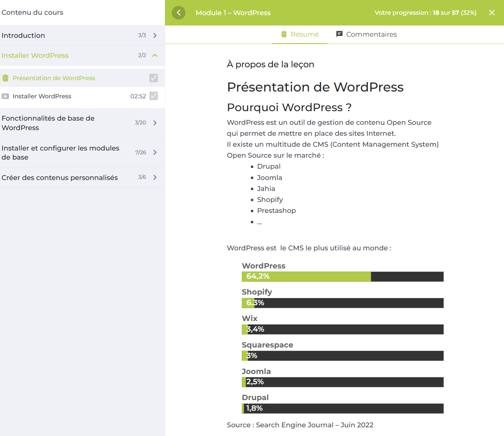Click the 7/26 lesson count
This screenshot has width=504, height=436.
pyautogui.click(x=140, y=152)
